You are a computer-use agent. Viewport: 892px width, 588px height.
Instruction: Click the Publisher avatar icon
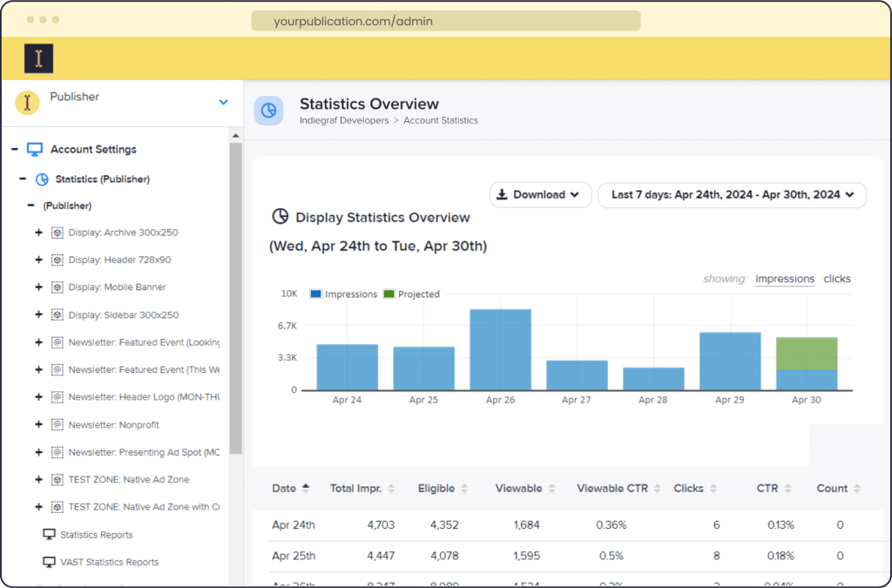(x=26, y=103)
